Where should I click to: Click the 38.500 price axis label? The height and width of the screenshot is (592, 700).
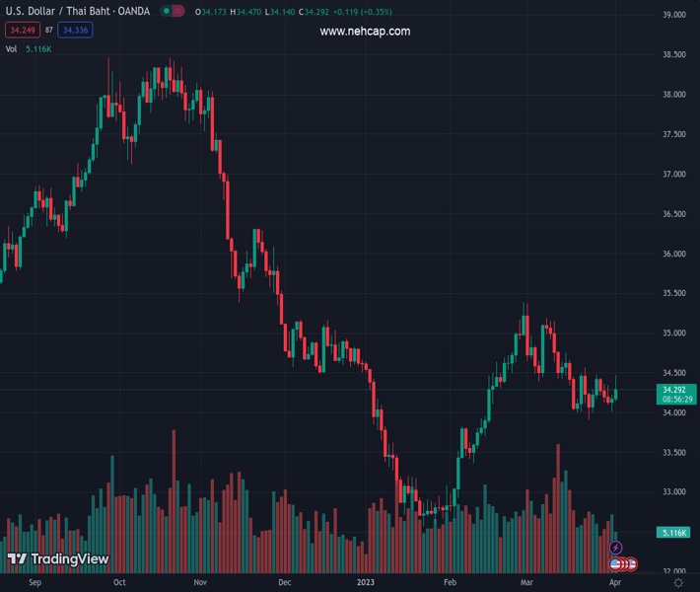tap(674, 54)
